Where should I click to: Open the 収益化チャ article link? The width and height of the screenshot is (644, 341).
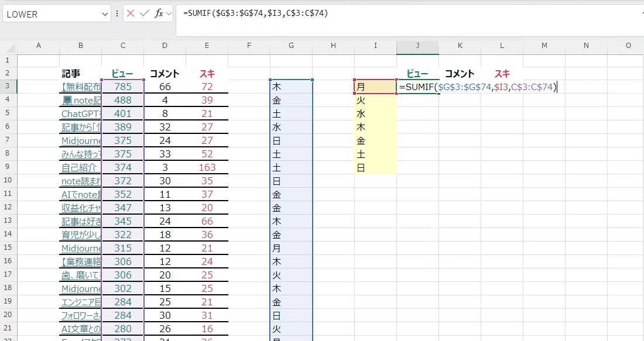pos(81,208)
